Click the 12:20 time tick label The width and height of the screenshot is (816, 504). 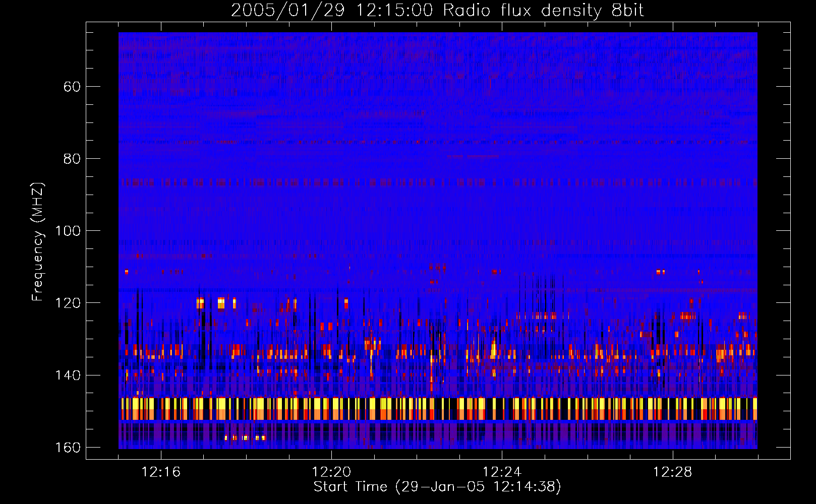tap(331, 472)
